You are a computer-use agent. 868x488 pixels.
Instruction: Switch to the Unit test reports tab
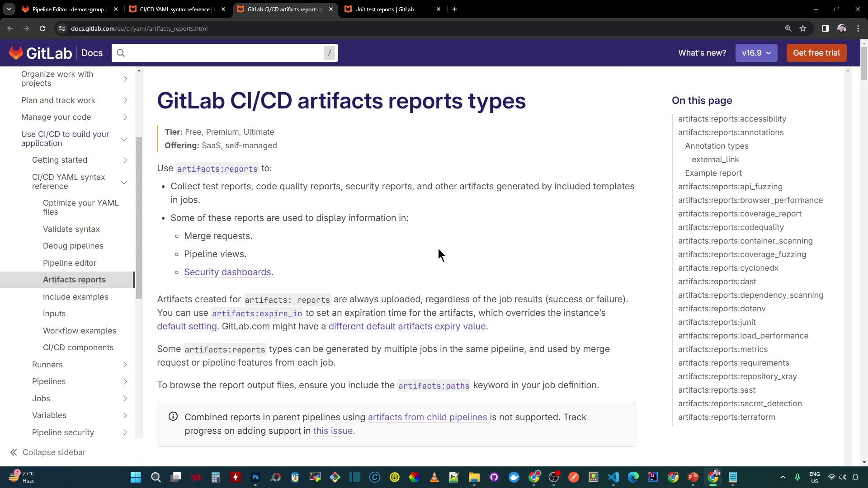(384, 9)
